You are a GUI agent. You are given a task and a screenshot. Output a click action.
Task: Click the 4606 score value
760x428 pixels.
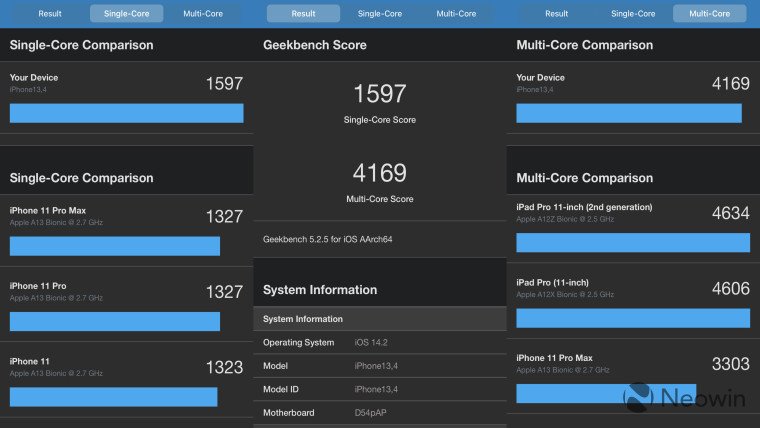730,288
